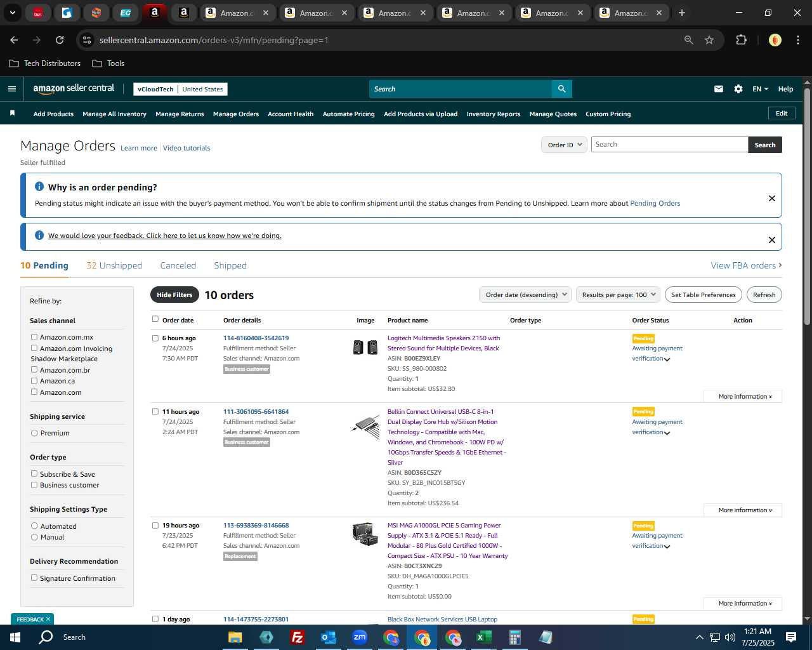Click Set Table Preferences button
Viewport: 812px width, 650px height.
pos(704,295)
